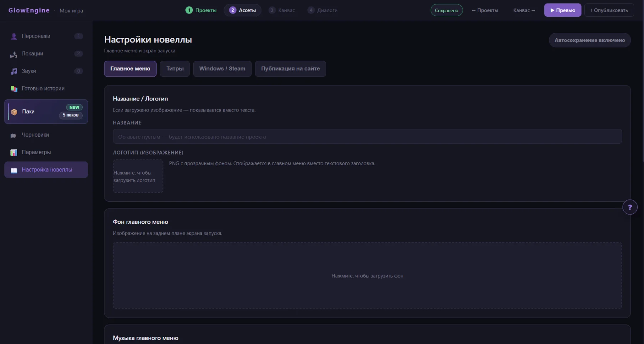Click the Название text input field

coord(367,136)
